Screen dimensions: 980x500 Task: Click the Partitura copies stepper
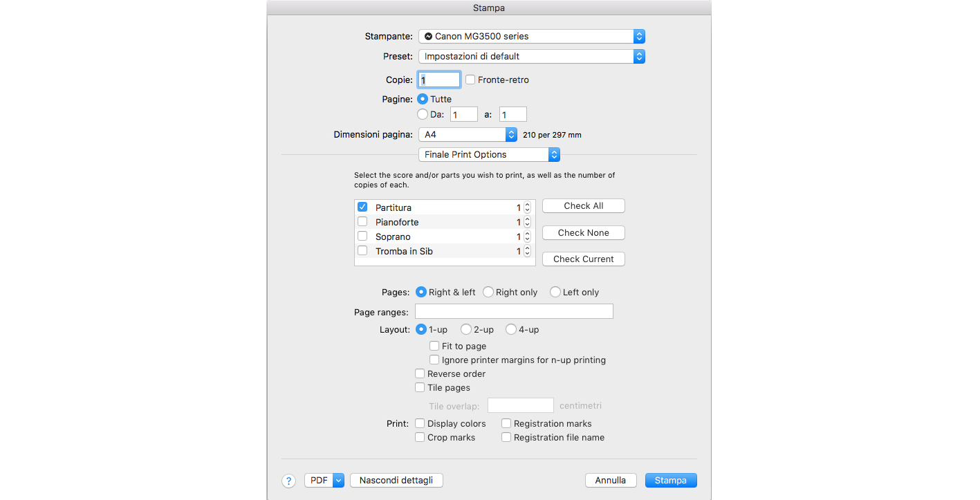point(527,207)
